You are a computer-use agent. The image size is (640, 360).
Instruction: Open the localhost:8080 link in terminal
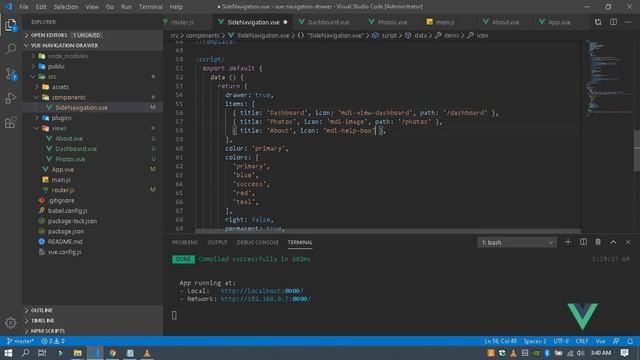[262, 291]
